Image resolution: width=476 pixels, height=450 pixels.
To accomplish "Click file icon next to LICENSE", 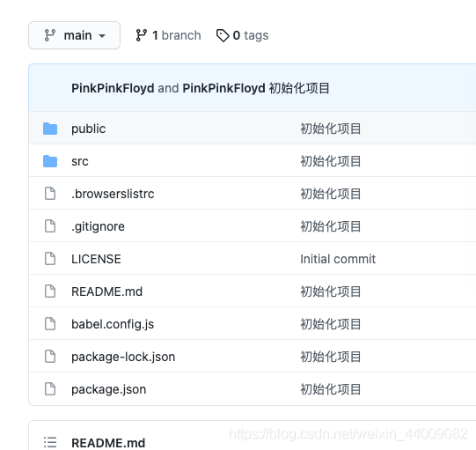I will [50, 259].
